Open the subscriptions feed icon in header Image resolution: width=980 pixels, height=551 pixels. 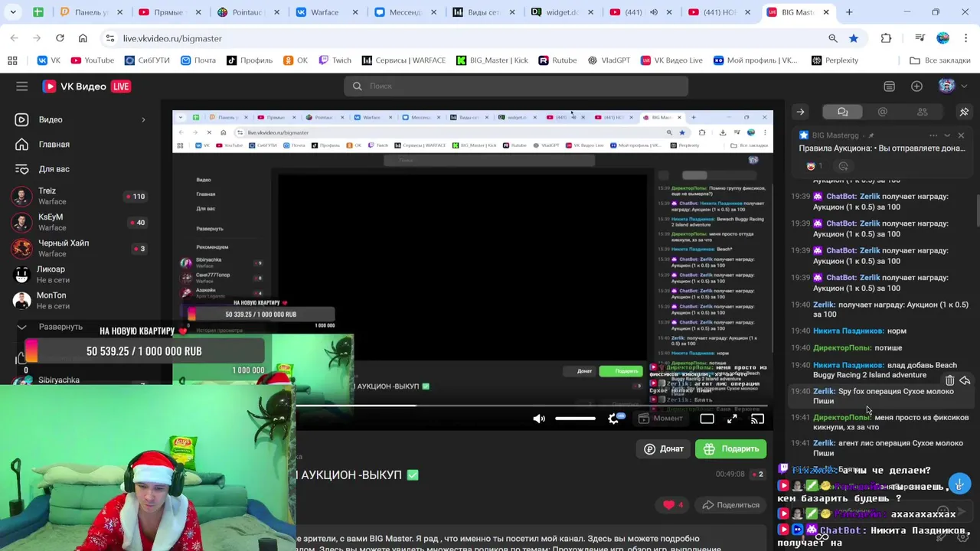[889, 86]
